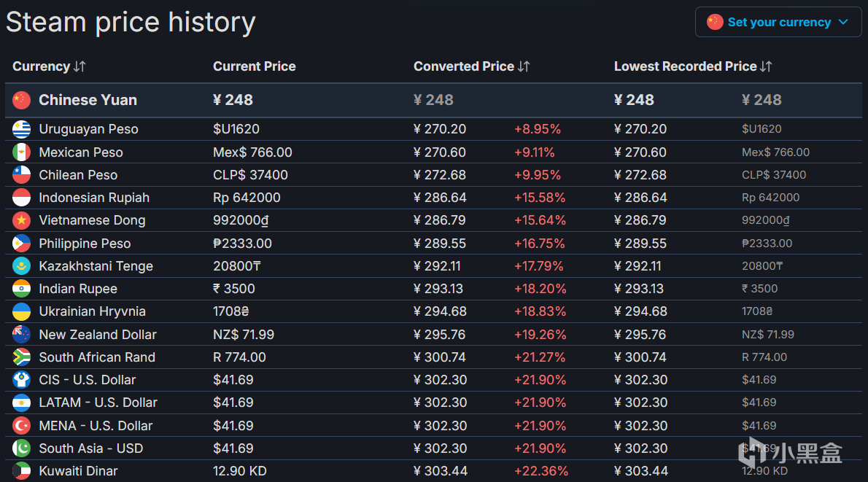This screenshot has height=482, width=868.
Task: Sort by Lowest Recorded Price arrows
Action: 766,66
